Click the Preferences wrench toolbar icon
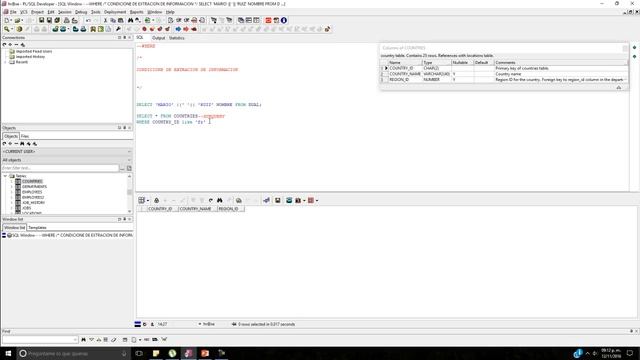Image resolution: width=640 pixels, height=360 pixels. tap(118, 29)
